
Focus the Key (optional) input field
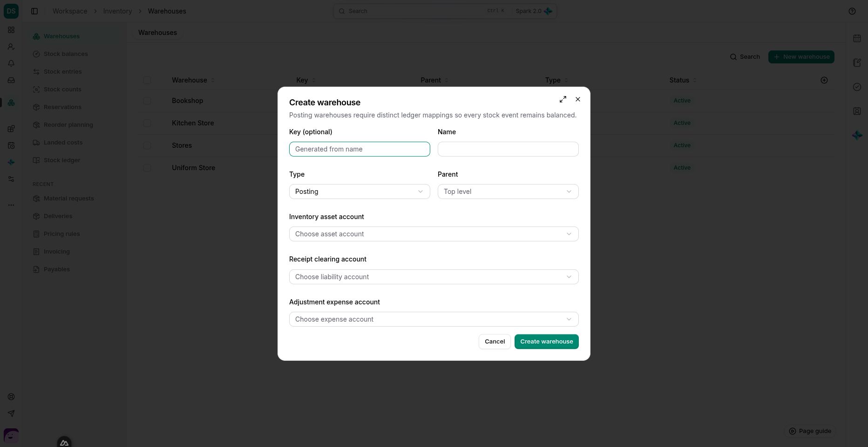click(359, 149)
